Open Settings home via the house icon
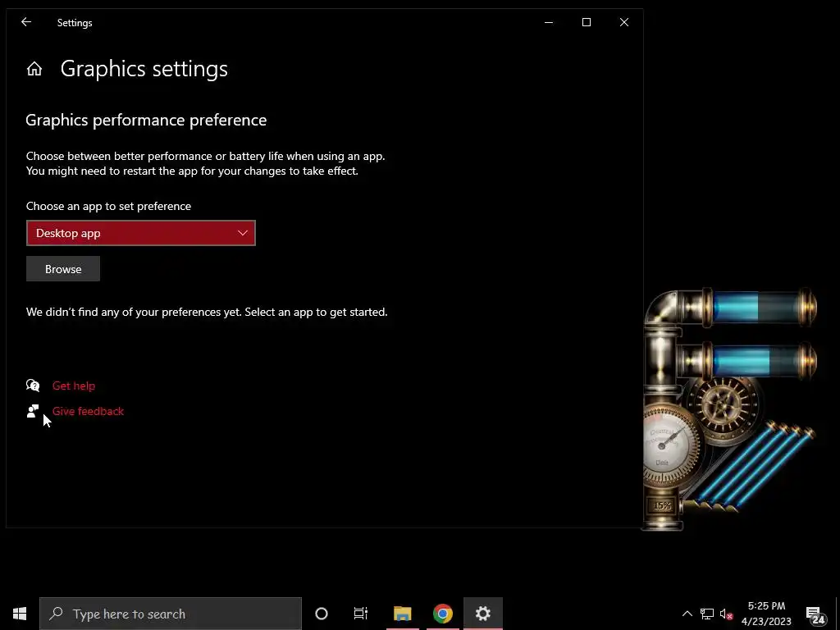Image resolution: width=840 pixels, height=630 pixels. click(34, 69)
